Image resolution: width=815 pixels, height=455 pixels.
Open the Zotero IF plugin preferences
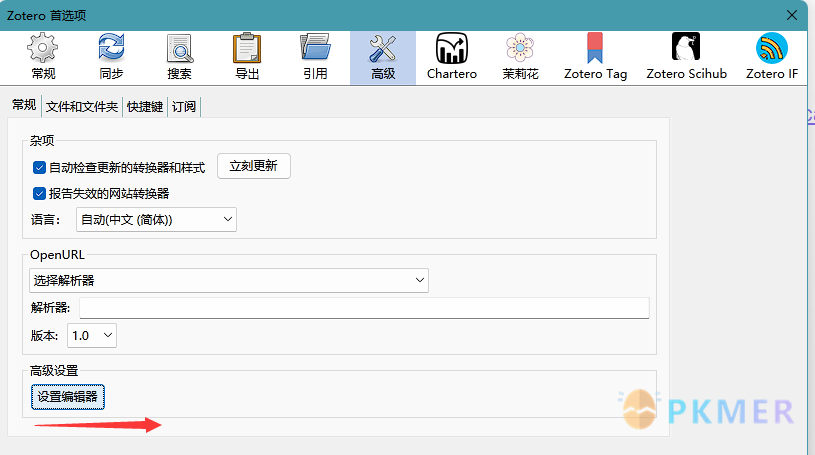[772, 57]
